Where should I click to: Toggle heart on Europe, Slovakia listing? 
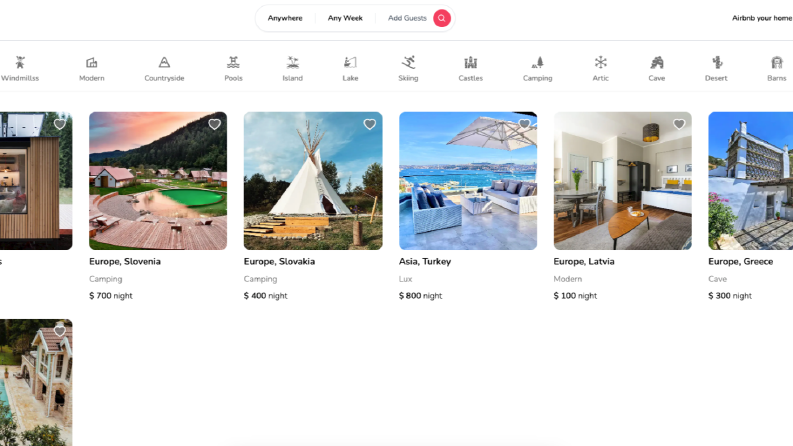(370, 124)
